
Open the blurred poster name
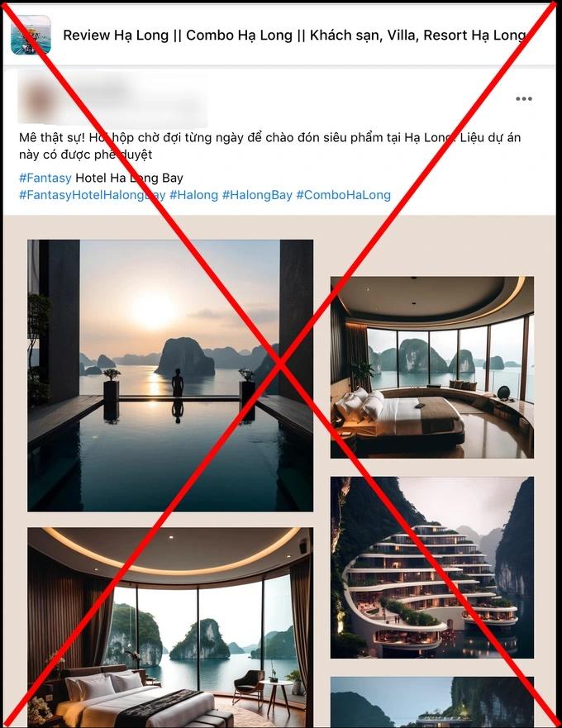135,98
